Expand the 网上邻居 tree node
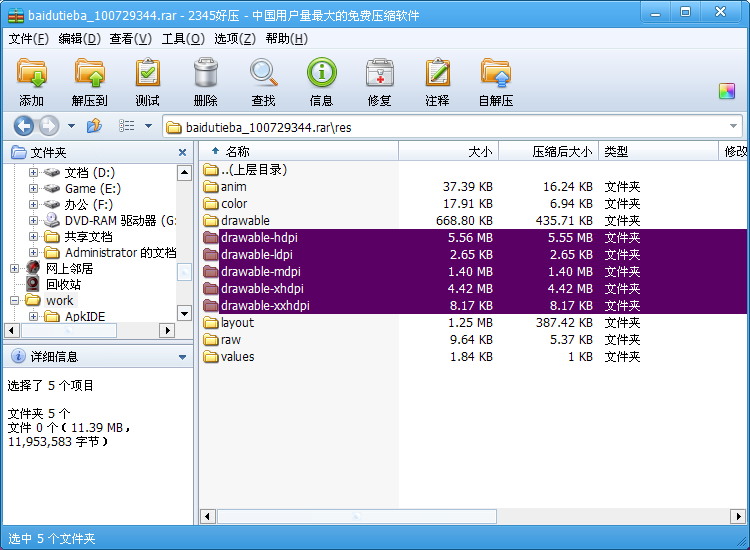The image size is (750, 550). coord(14,269)
